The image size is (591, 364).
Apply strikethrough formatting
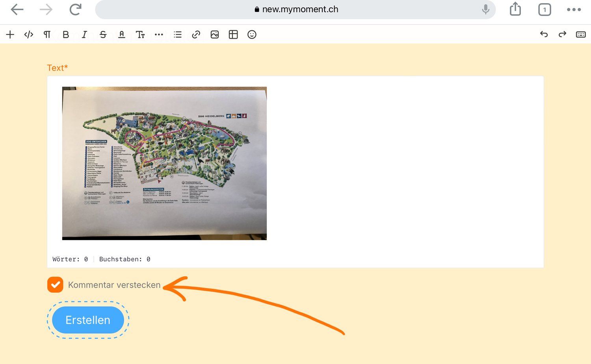coord(103,35)
